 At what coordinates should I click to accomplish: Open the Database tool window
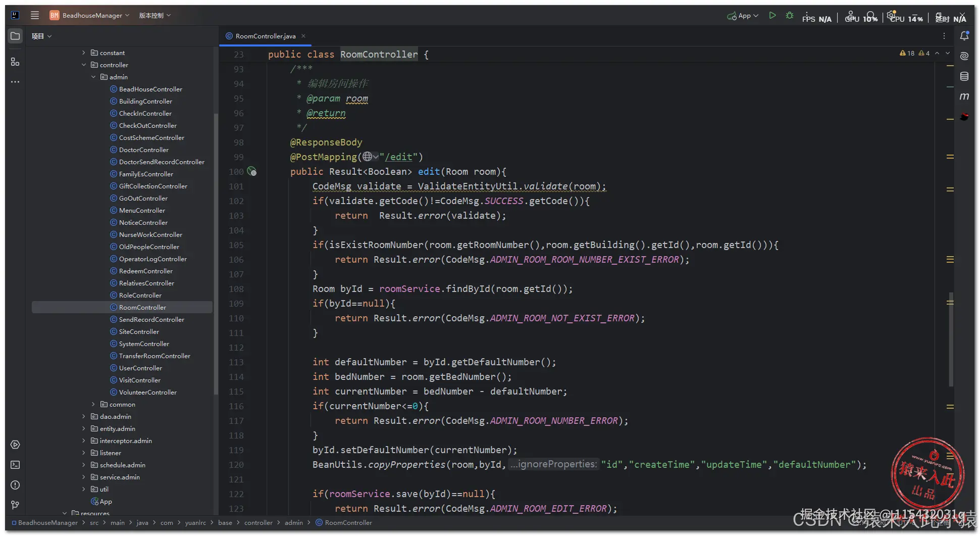coord(964,76)
